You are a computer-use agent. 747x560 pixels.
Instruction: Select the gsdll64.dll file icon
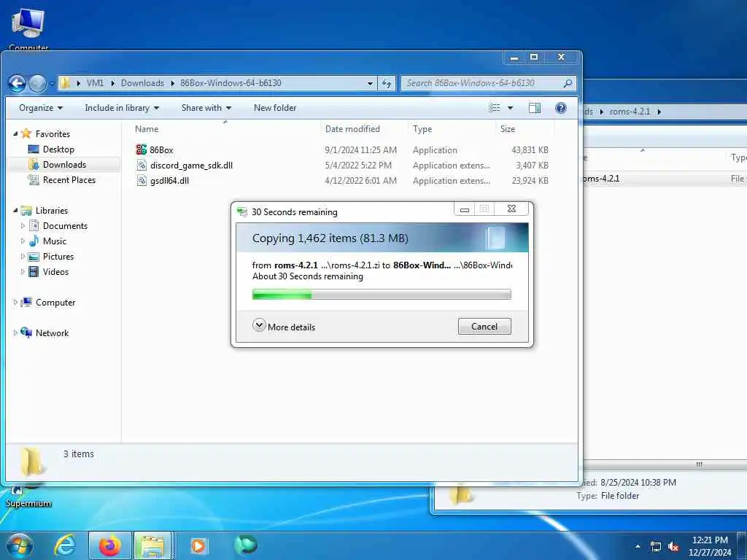coord(142,181)
